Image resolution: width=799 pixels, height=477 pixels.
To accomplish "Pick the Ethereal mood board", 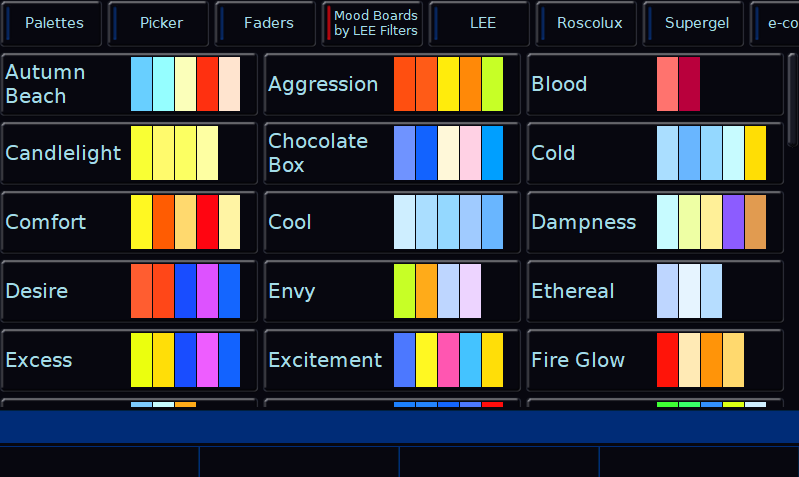I will (655, 291).
